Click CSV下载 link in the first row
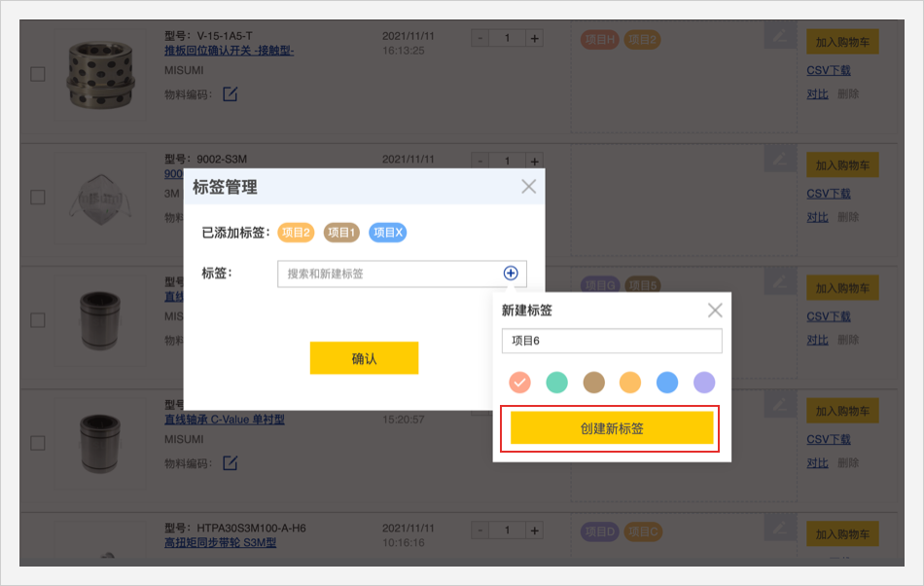 [x=829, y=70]
